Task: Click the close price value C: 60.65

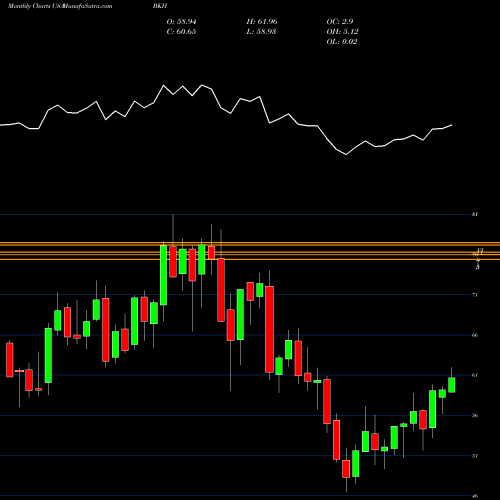Action: tap(181, 31)
